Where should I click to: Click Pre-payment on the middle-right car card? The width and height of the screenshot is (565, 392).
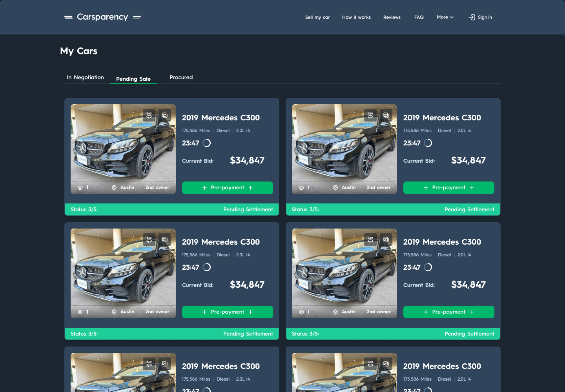(449, 312)
